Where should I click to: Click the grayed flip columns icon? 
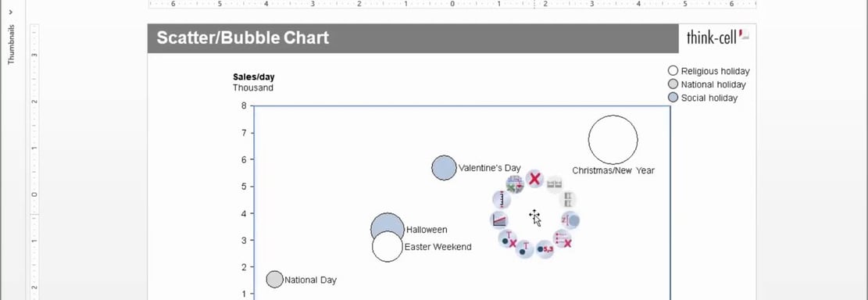click(x=554, y=184)
